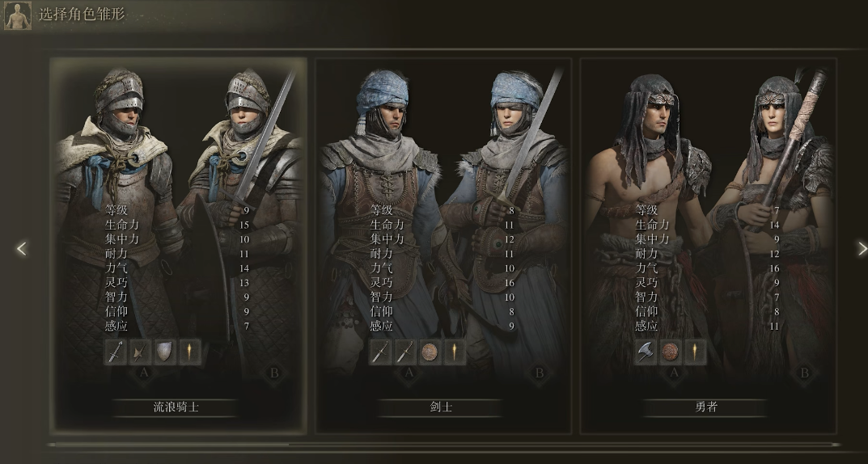Click the silver heater shield icon
This screenshot has height=464, width=868.
click(165, 352)
